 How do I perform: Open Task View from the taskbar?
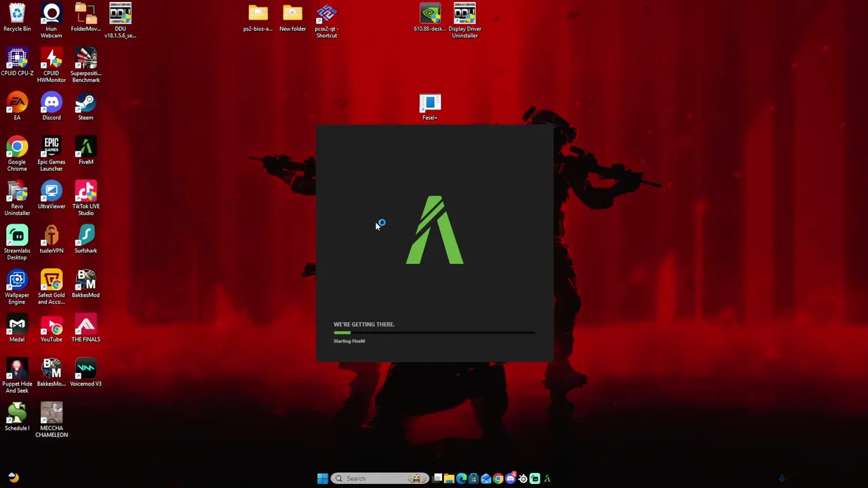(x=437, y=479)
